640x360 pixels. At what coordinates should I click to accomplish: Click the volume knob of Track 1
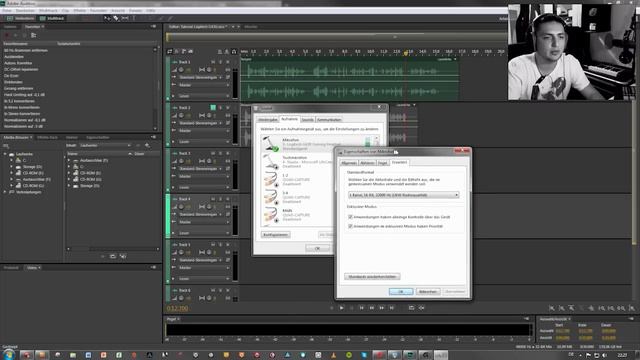(181, 70)
